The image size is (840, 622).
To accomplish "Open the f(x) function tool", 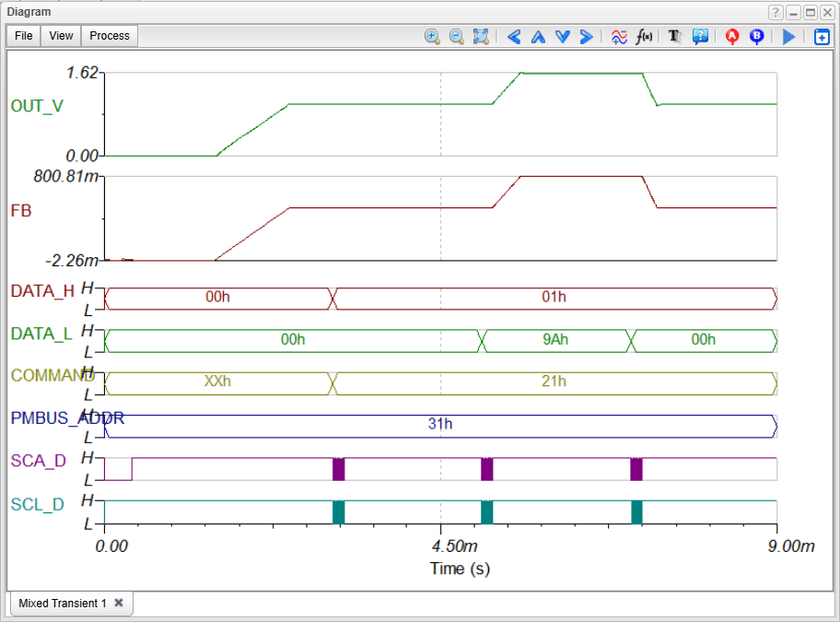I will point(644,37).
